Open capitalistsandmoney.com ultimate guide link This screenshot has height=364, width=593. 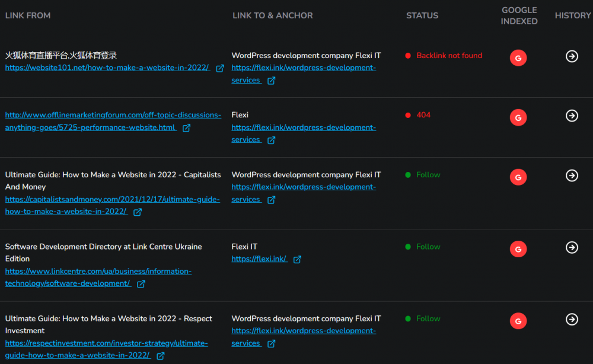(x=112, y=205)
